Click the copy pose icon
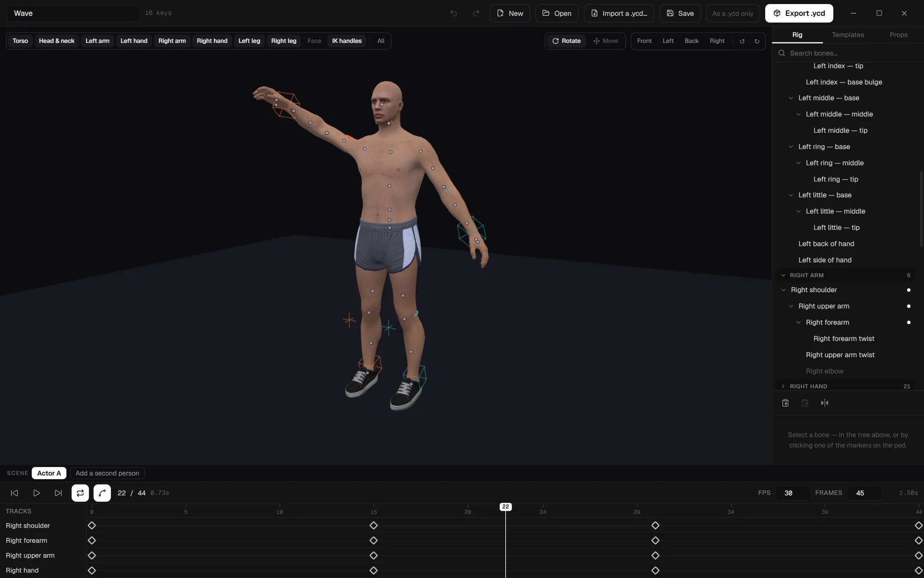This screenshot has height=578, width=924. click(x=785, y=403)
